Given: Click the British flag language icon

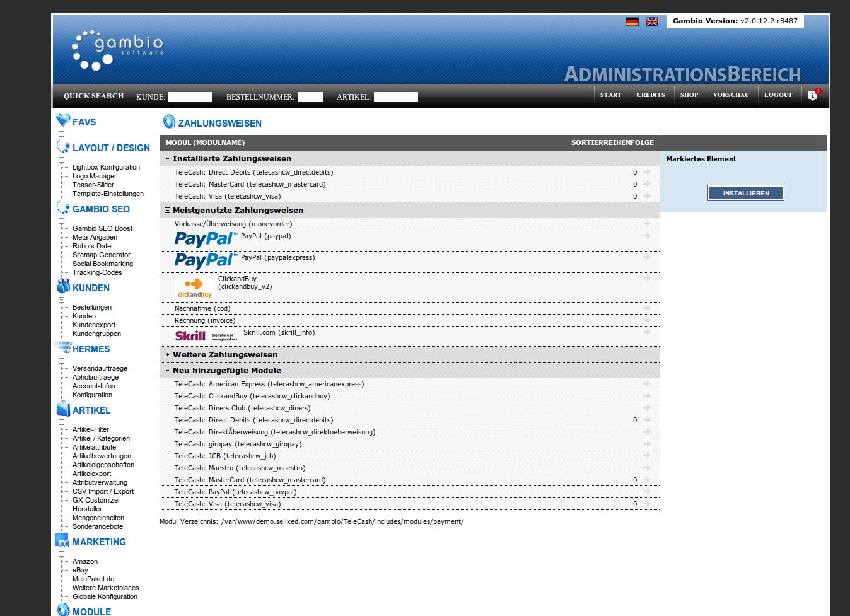Looking at the screenshot, I should 652,21.
